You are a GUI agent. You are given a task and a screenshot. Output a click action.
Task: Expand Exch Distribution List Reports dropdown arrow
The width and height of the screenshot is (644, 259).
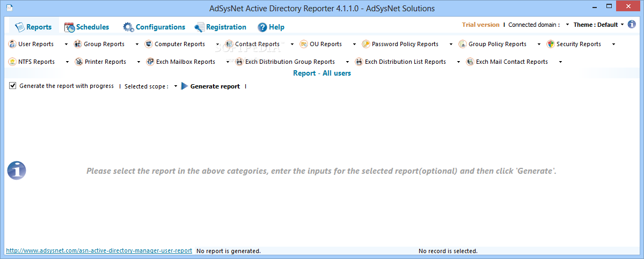pos(458,62)
